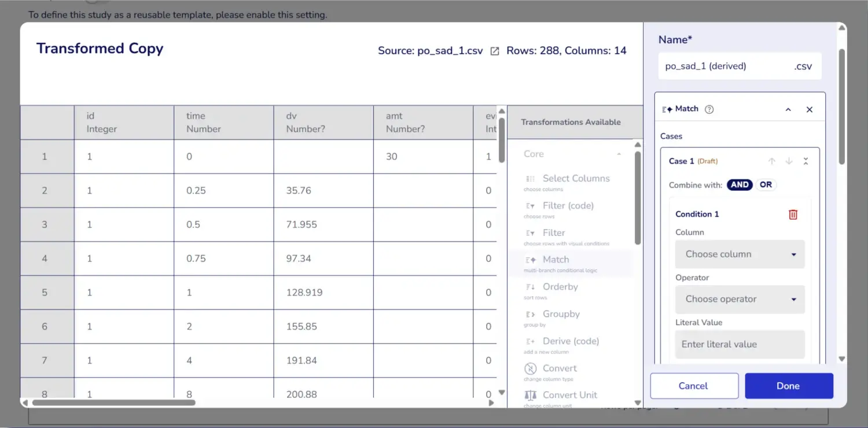The image size is (868, 428).
Task: Click the right panel scroll down arrow
Action: point(842,359)
